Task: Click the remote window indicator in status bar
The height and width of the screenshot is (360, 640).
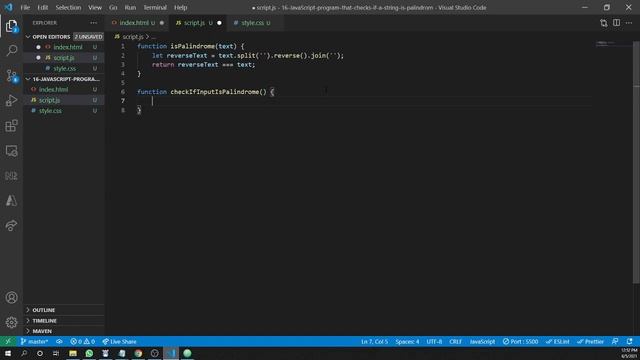Action: tap(8, 342)
